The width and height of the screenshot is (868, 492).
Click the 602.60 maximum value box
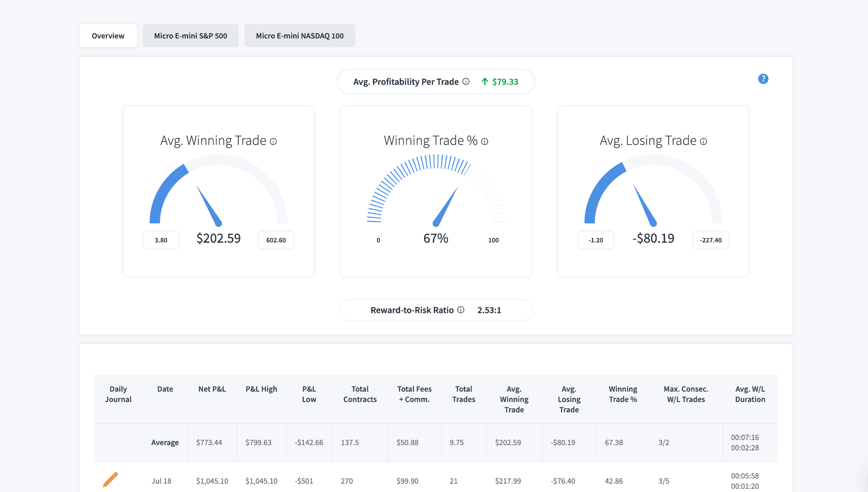click(276, 240)
